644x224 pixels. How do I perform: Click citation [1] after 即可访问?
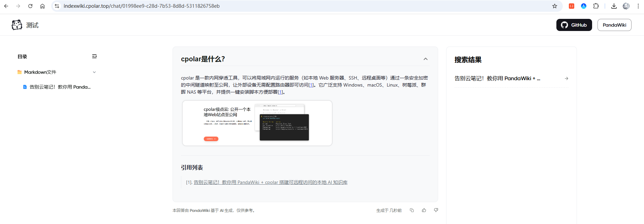[x=311, y=85]
